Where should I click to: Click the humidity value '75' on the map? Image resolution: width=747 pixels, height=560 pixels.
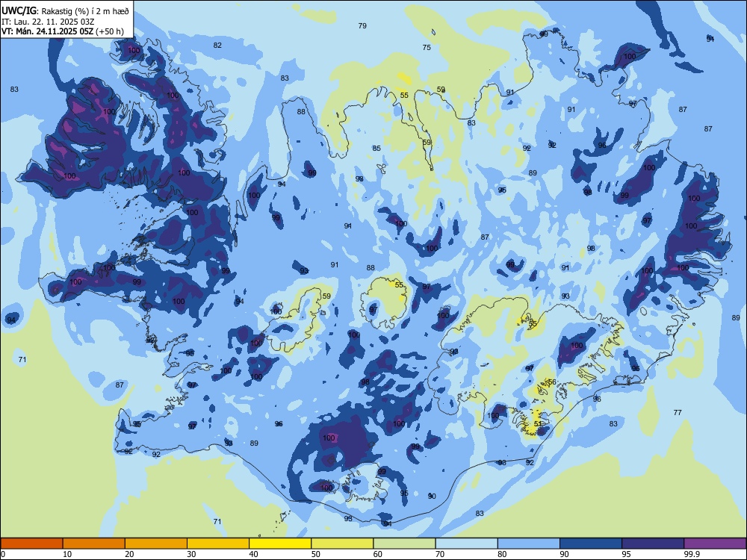pos(427,47)
